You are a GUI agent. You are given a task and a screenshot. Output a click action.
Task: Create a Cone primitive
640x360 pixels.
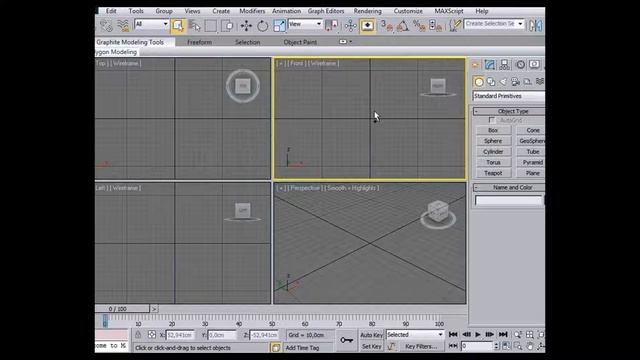[531, 130]
